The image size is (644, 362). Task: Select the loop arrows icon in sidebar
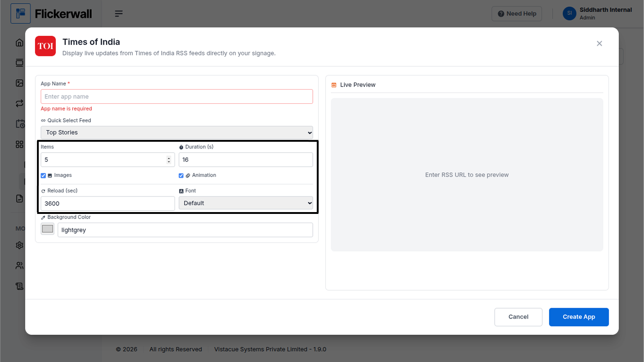[x=19, y=103]
